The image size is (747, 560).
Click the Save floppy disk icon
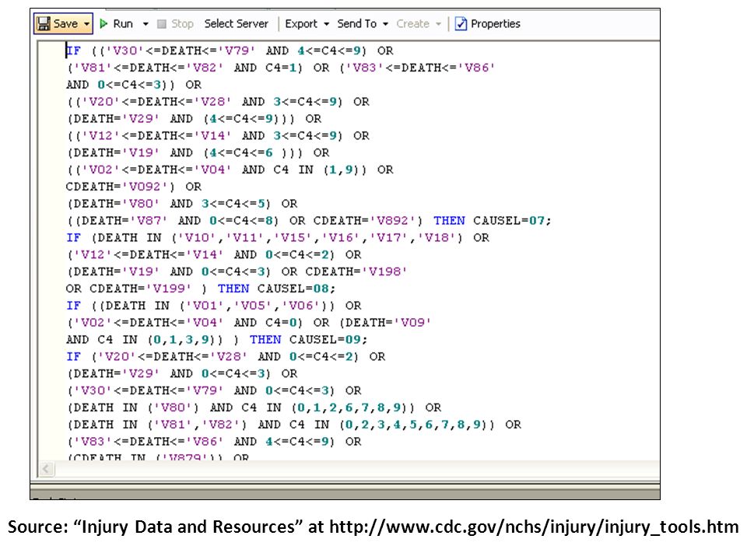44,24
